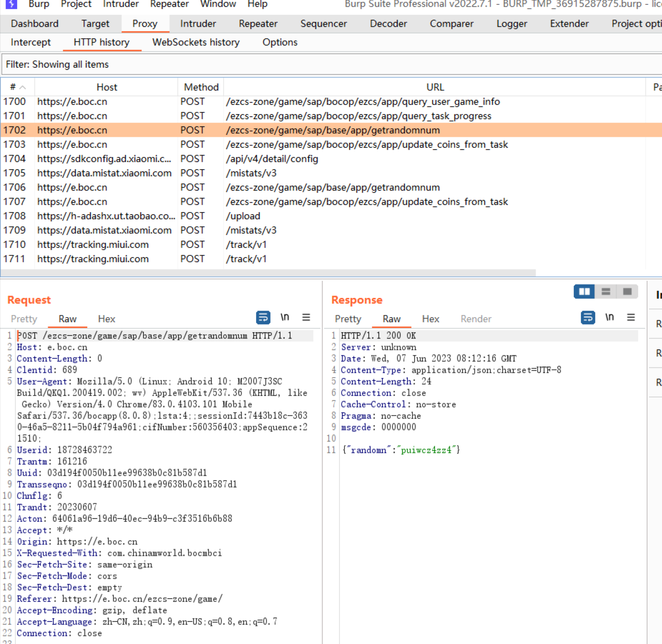Image resolution: width=662 pixels, height=644 pixels.
Task: Select the Render view in Response panel
Action: (x=476, y=319)
